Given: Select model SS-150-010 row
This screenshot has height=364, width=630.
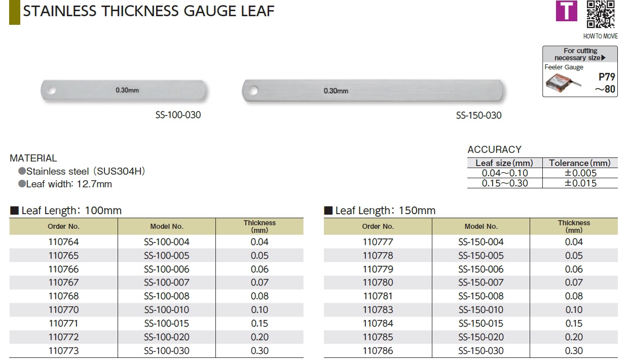Looking at the screenshot, I should click(480, 310).
